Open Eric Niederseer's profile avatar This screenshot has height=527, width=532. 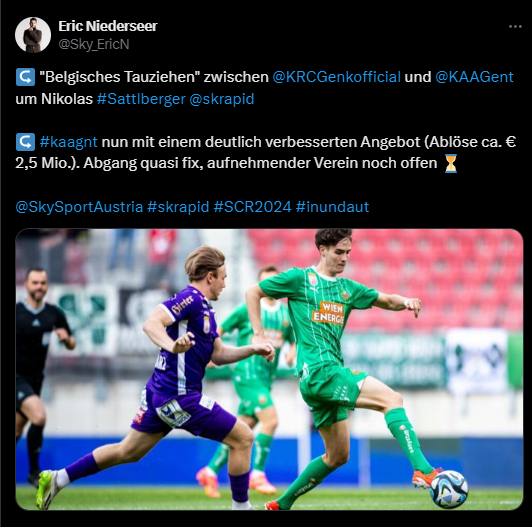click(33, 35)
